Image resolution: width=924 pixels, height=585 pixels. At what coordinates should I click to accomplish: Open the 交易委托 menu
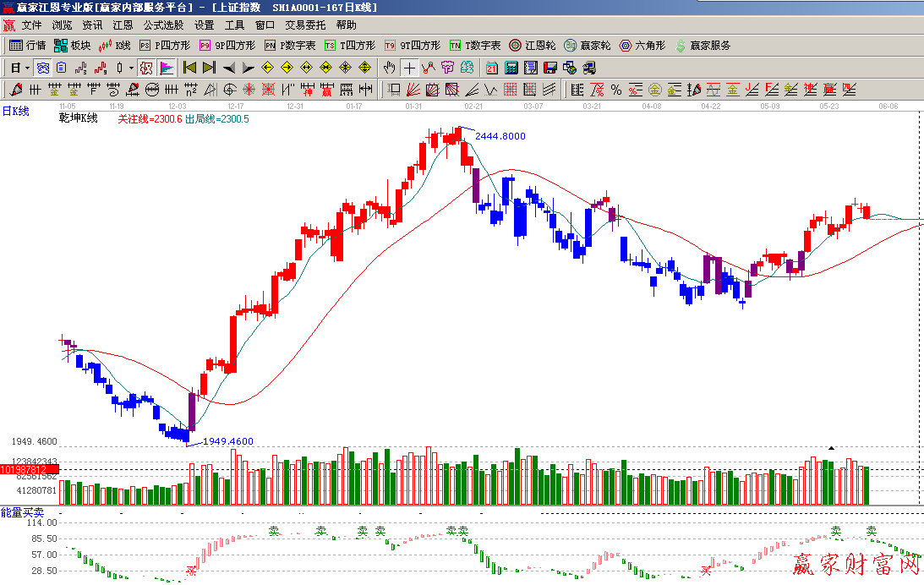tap(305, 25)
